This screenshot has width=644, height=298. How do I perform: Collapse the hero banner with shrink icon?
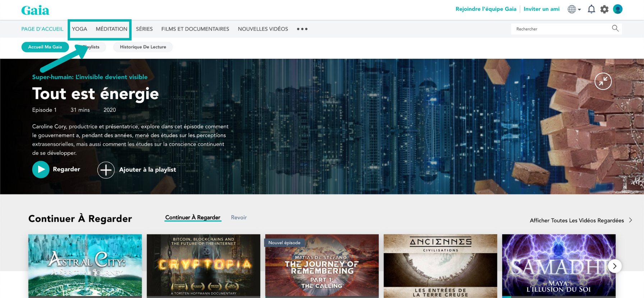(x=603, y=81)
